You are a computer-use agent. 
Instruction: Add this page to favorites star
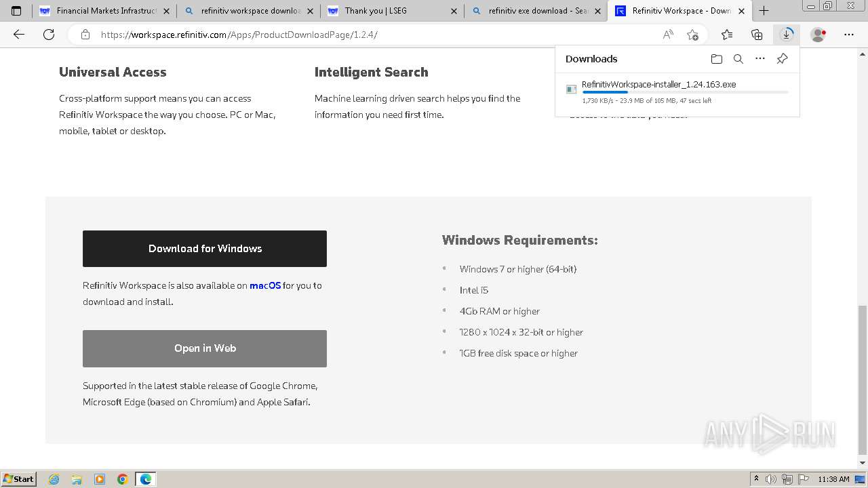tap(692, 35)
